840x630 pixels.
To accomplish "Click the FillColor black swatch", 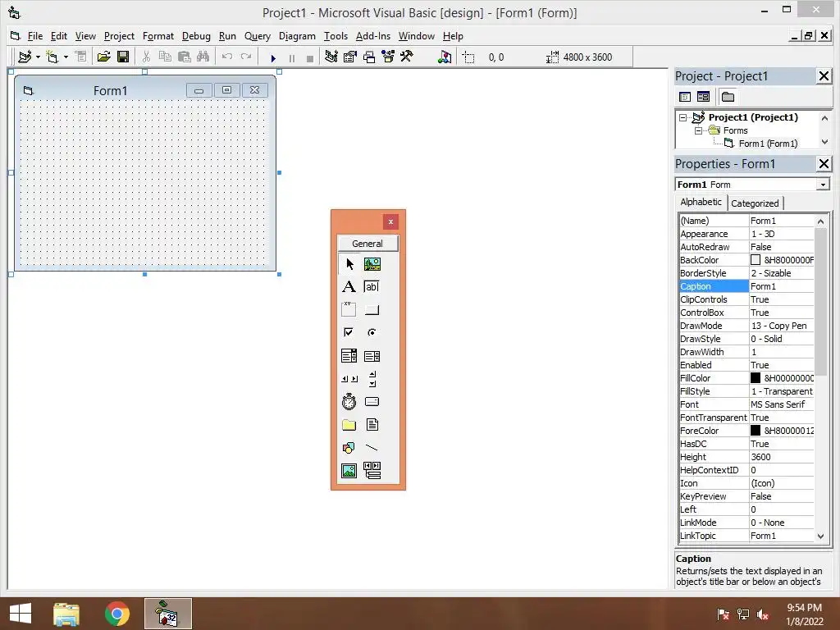I will (756, 378).
